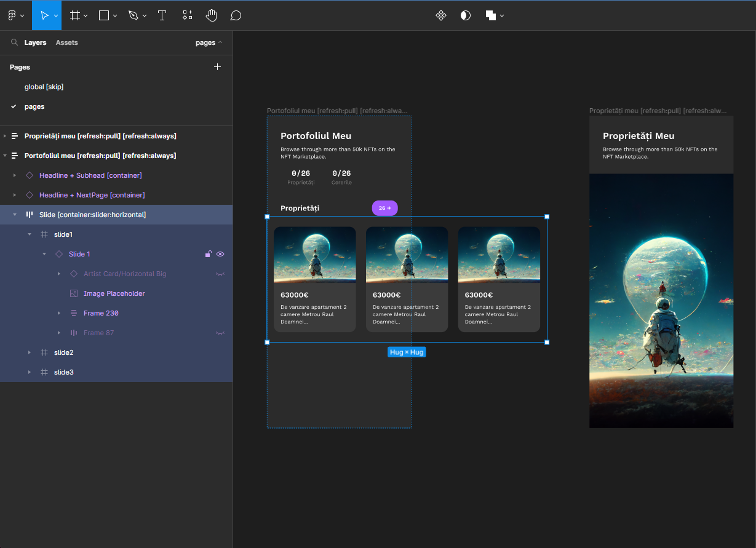Open the shape tools dropdown arrow

[115, 15]
